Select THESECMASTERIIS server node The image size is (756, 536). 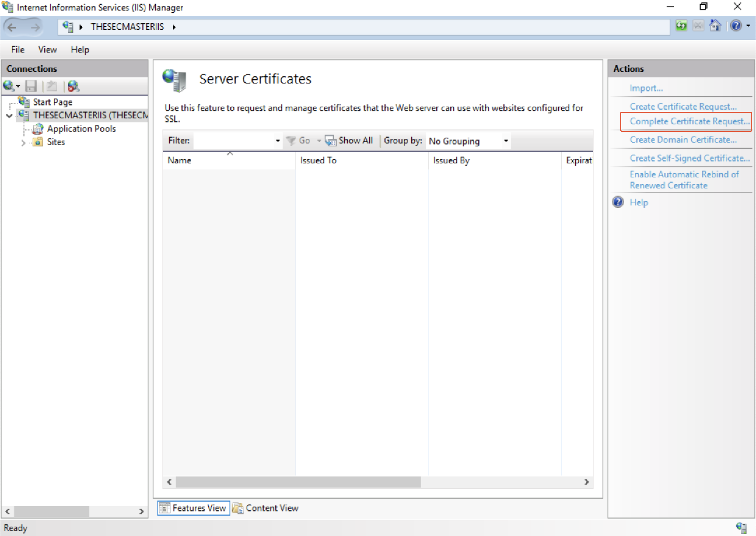[90, 115]
